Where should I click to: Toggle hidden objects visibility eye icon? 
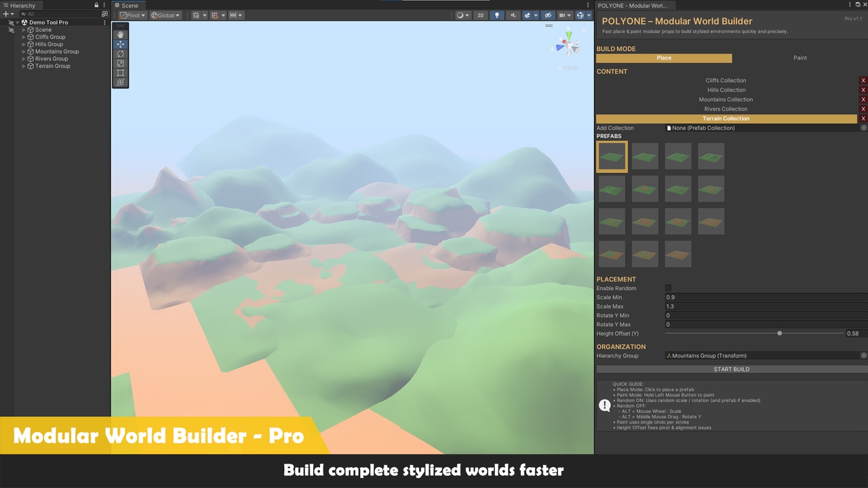coord(548,15)
